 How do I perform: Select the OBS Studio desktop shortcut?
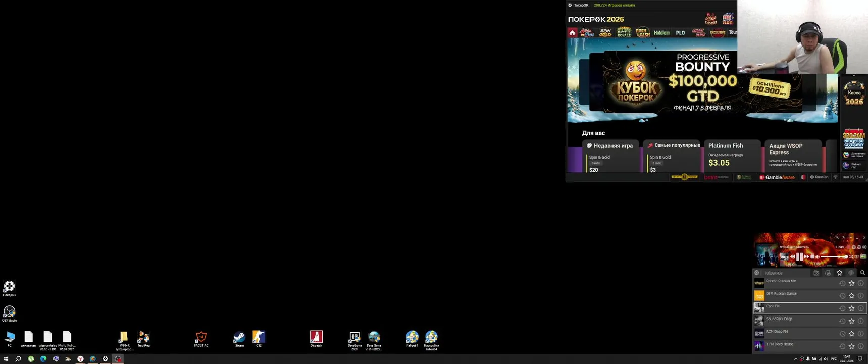9,314
